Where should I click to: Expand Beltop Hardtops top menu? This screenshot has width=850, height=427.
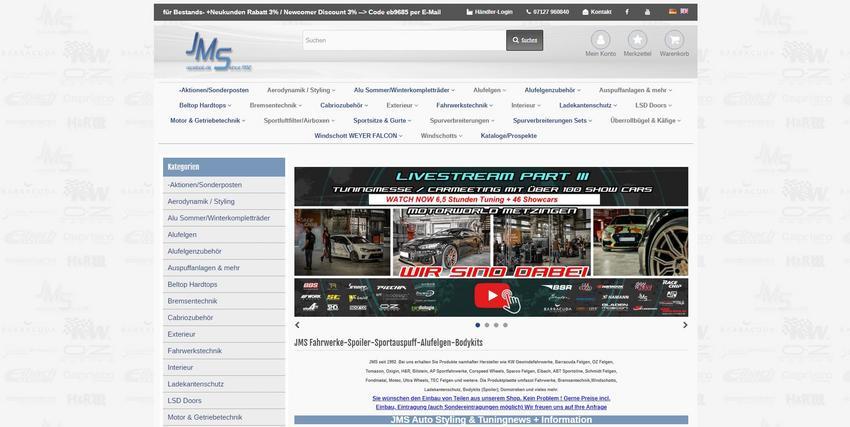tap(205, 106)
